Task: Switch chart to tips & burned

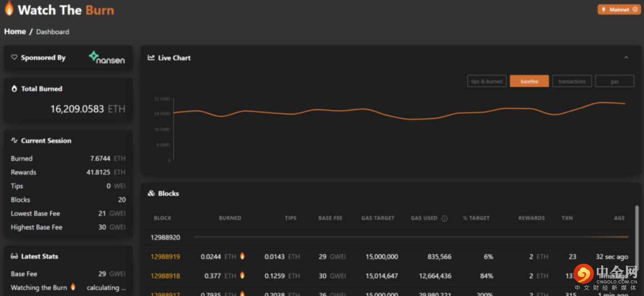Action: 487,81
